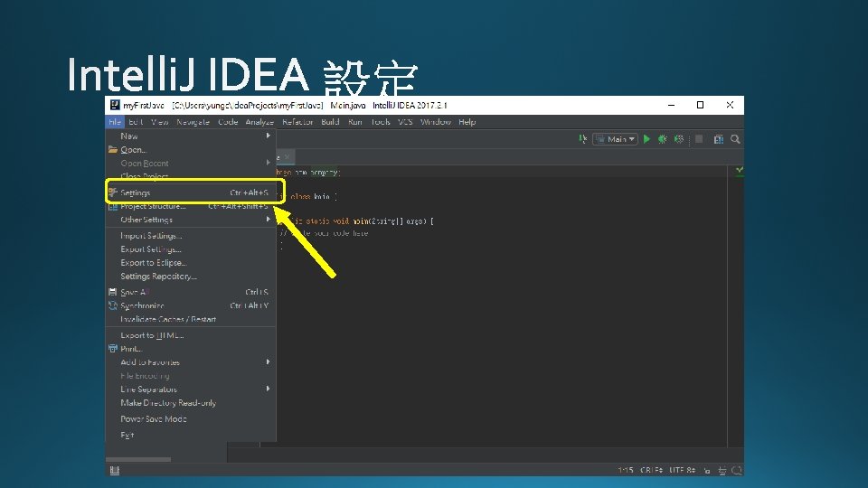This screenshot has height=488, width=868.
Task: Start debugging with the bug icon
Action: tap(662, 139)
